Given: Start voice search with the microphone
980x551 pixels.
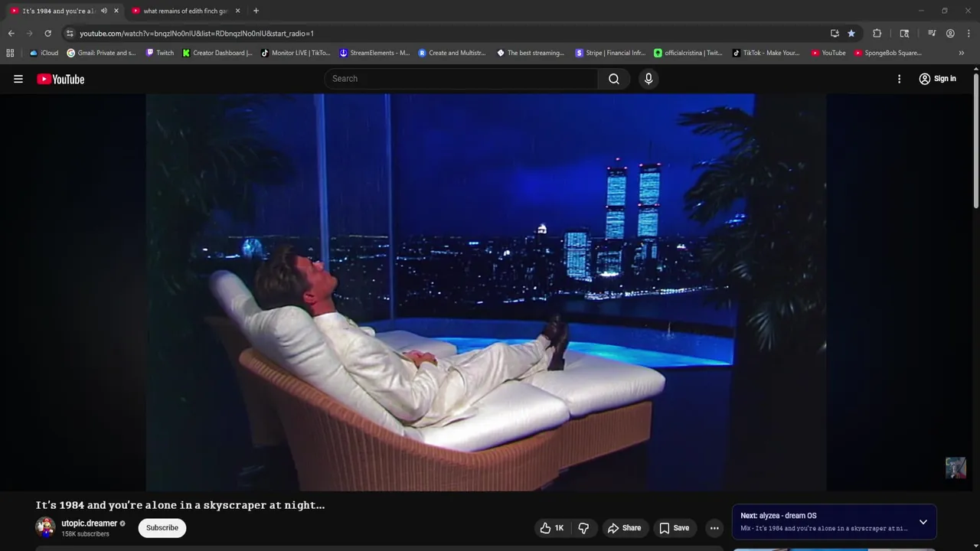Looking at the screenshot, I should [648, 79].
